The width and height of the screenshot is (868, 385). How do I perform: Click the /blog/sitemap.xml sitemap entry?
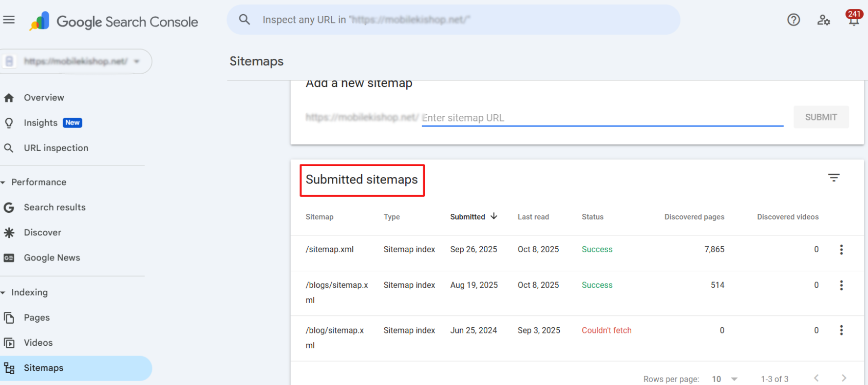(335, 338)
